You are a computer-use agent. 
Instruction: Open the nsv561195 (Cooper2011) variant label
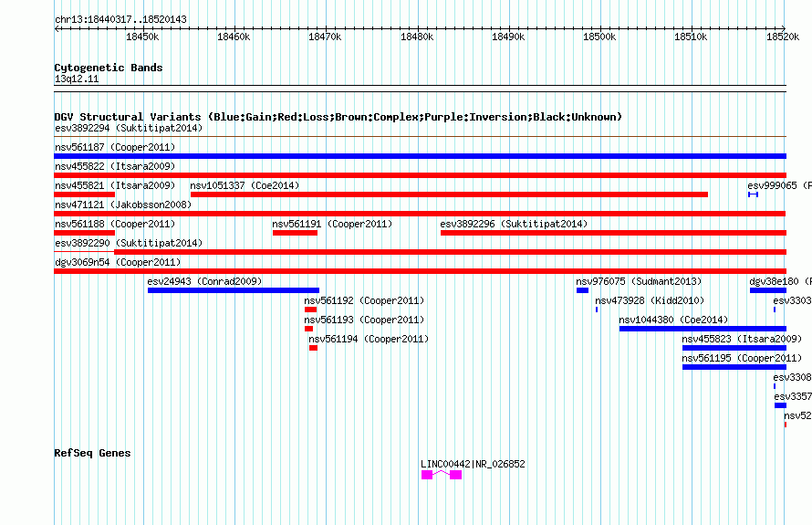pyautogui.click(x=742, y=358)
